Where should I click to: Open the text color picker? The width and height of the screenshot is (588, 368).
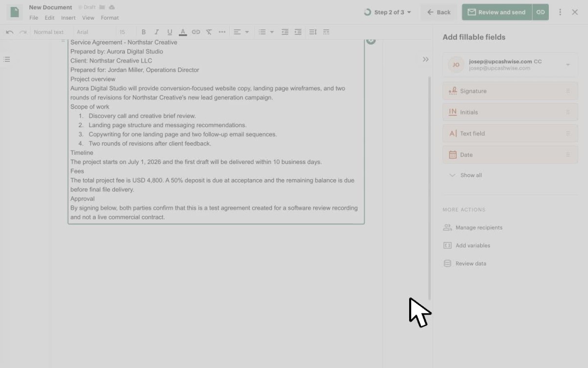point(183,32)
